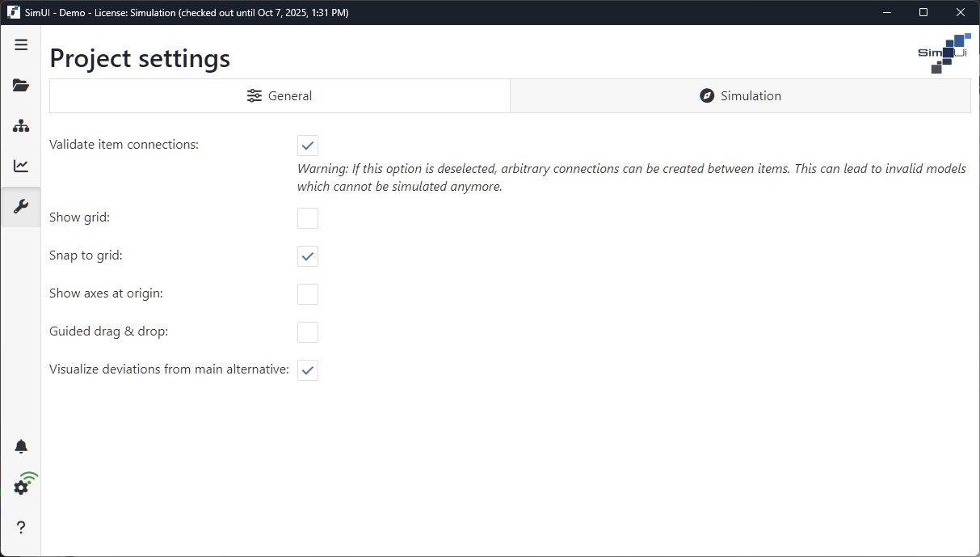Click the gear with wifi signal icon
This screenshot has width=980, height=557.
23,486
